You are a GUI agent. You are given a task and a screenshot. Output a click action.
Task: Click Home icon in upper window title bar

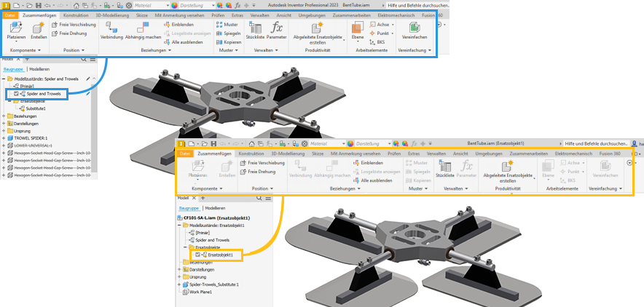76,6
